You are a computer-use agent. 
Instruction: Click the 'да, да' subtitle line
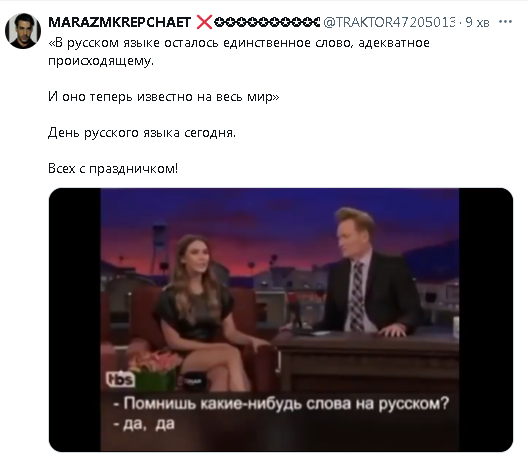pos(144,425)
